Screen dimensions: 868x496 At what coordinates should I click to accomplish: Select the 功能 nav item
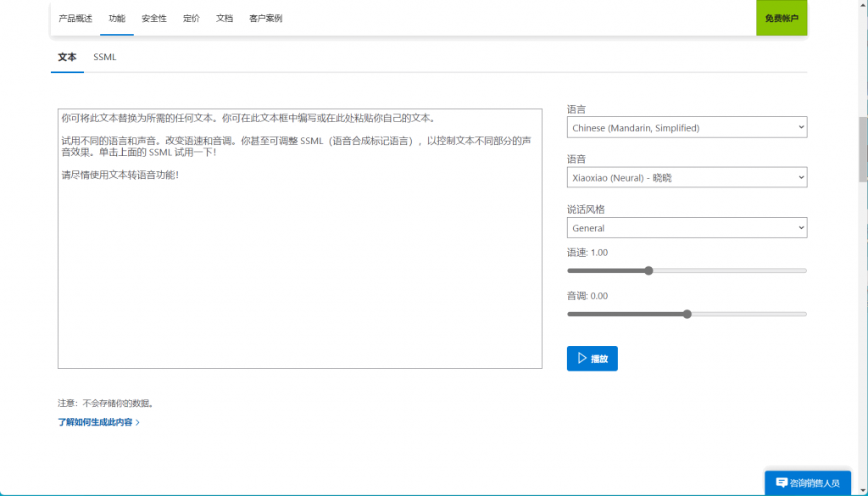point(117,19)
